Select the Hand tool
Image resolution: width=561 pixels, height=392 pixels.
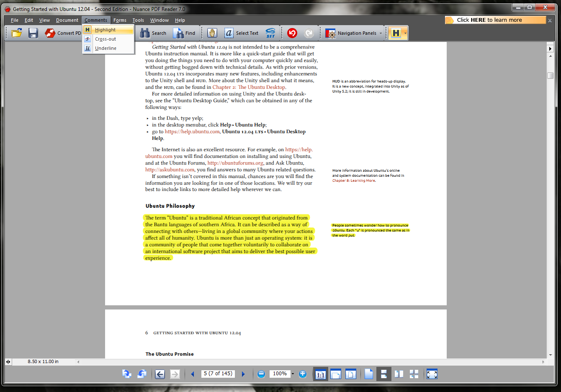click(212, 33)
